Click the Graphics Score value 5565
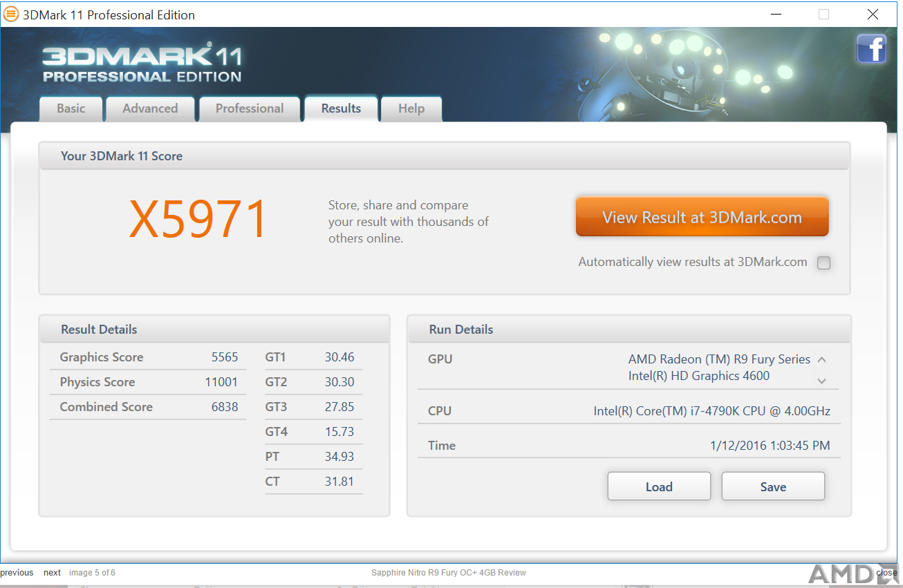 click(225, 357)
